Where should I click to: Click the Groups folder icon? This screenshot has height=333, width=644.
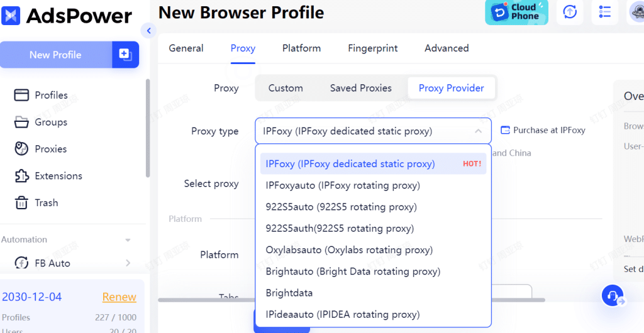point(21,123)
